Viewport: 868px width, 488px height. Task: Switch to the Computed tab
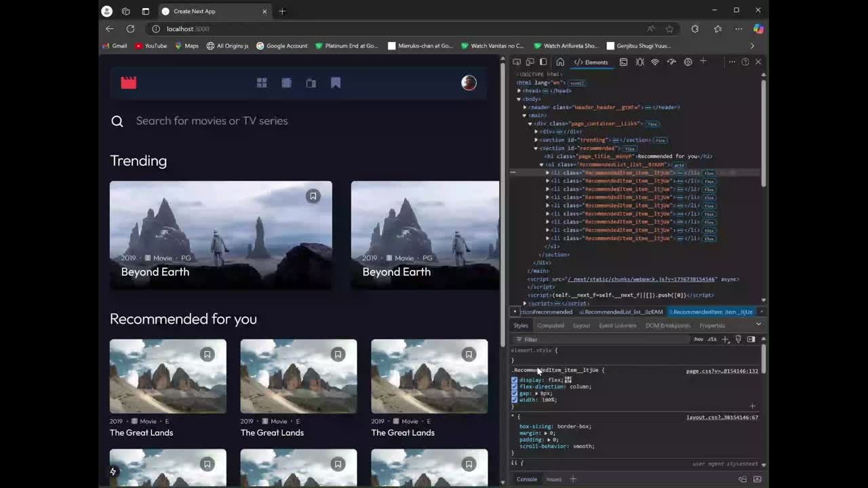(x=550, y=325)
